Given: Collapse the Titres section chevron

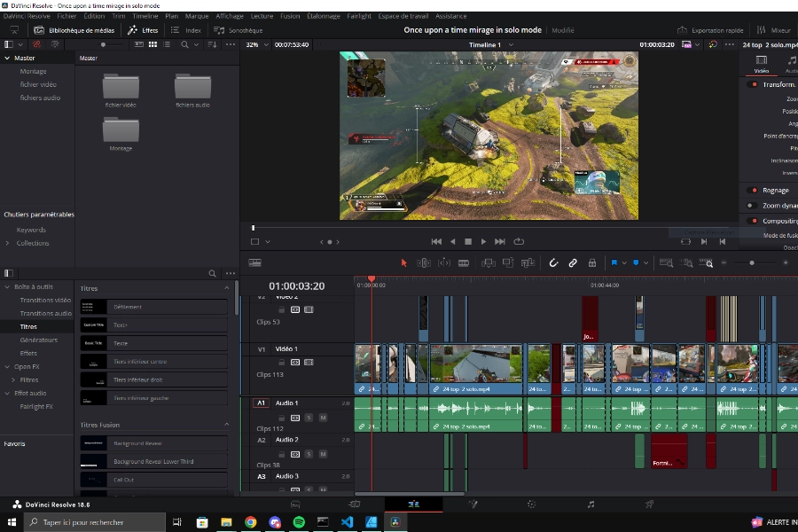Looking at the screenshot, I should [226, 288].
